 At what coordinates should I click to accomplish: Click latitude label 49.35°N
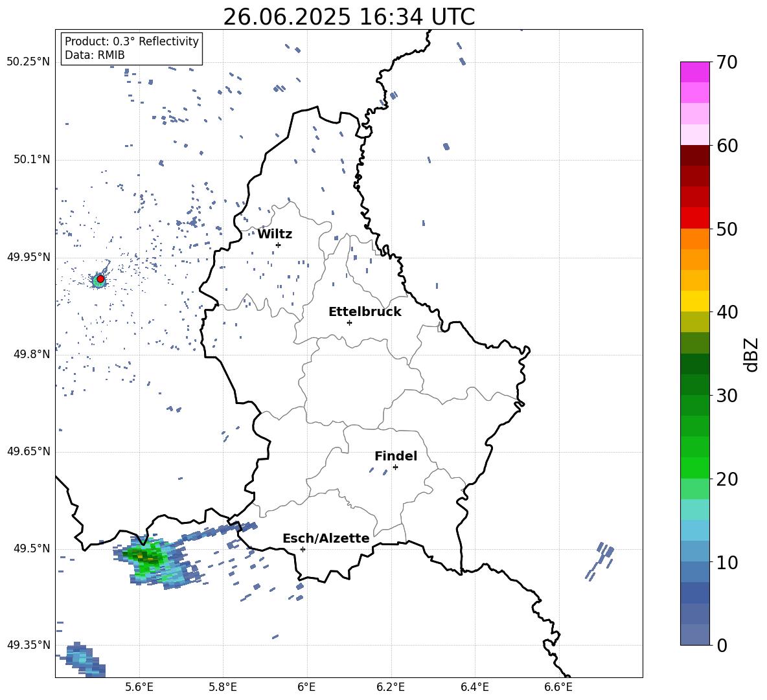coord(28,645)
